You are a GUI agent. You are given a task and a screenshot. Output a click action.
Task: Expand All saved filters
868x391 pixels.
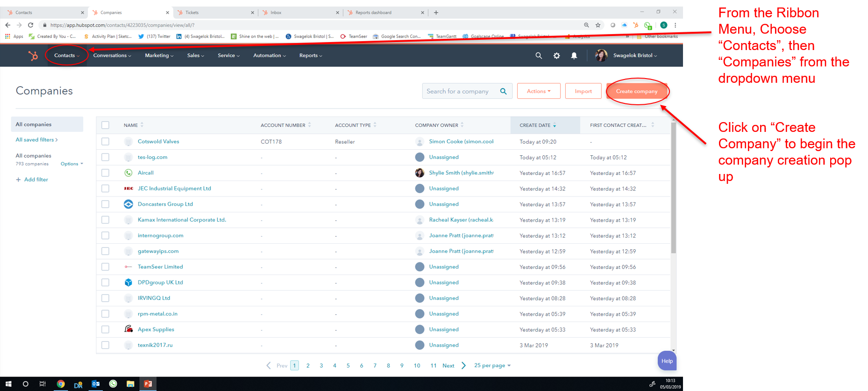pyautogui.click(x=37, y=140)
